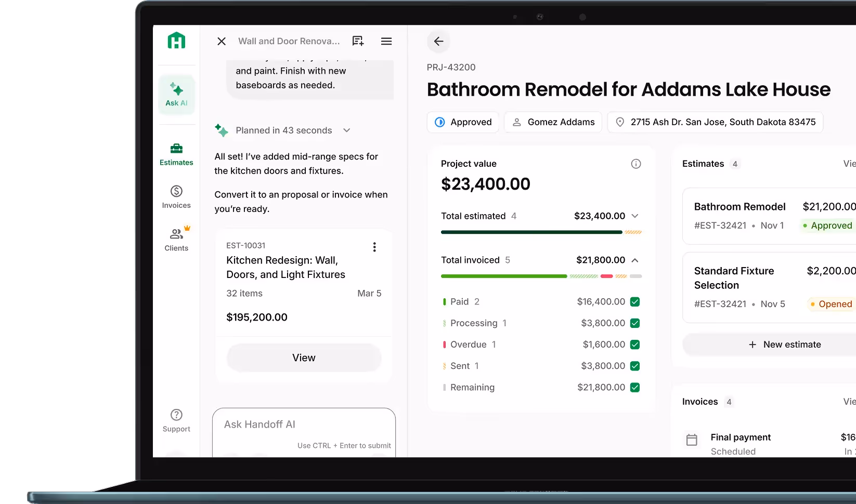Click the $23,400.00 project value amount
Image resolution: width=856 pixels, height=504 pixels.
(x=486, y=184)
